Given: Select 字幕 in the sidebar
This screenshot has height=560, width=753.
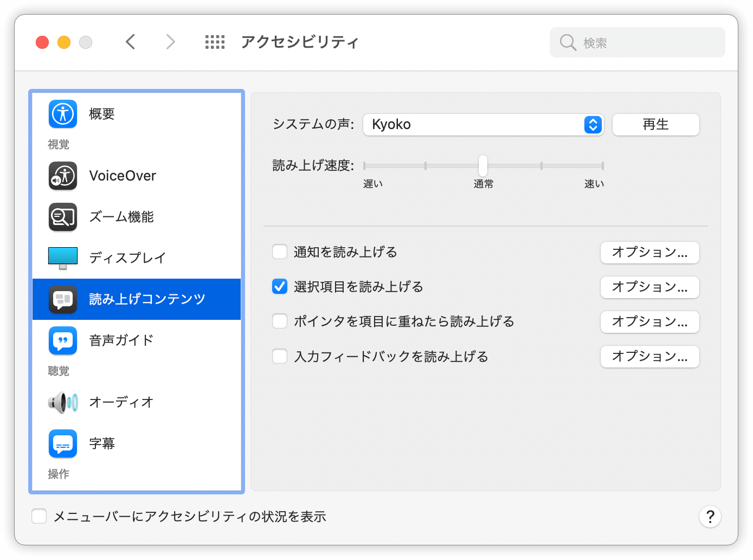Looking at the screenshot, I should 137,443.
